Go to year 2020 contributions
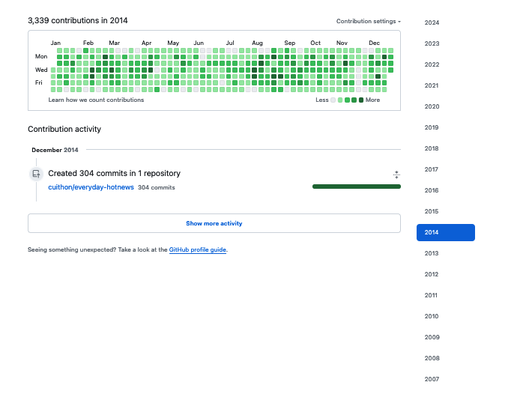 (432, 106)
